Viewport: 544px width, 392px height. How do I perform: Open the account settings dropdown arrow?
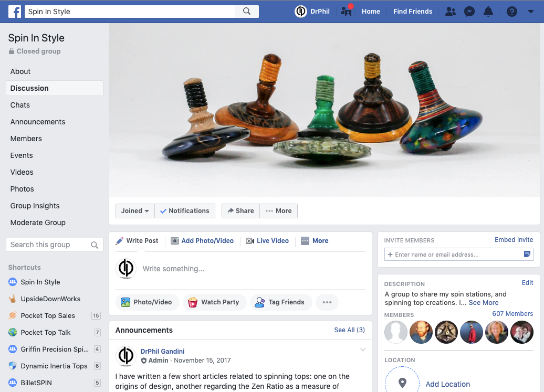point(531,11)
